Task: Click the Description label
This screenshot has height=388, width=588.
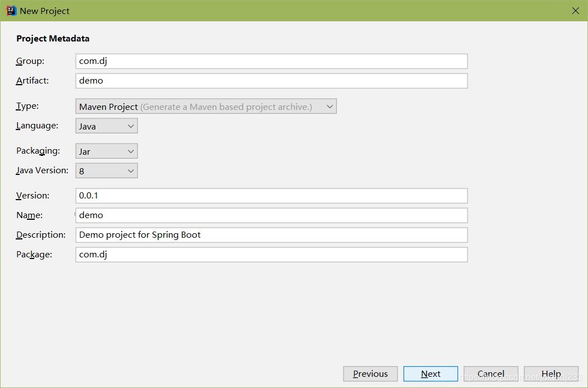Action: point(41,235)
